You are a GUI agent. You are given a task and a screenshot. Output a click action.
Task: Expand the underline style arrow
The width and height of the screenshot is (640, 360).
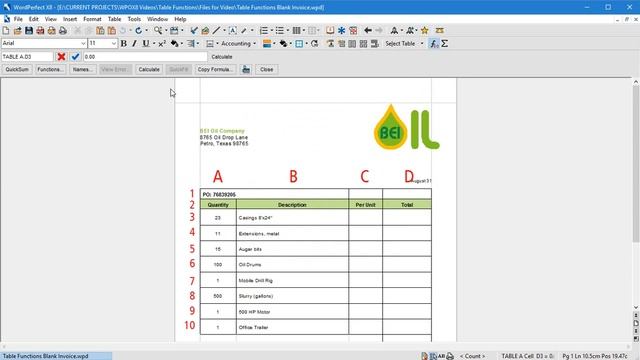[x=153, y=44]
